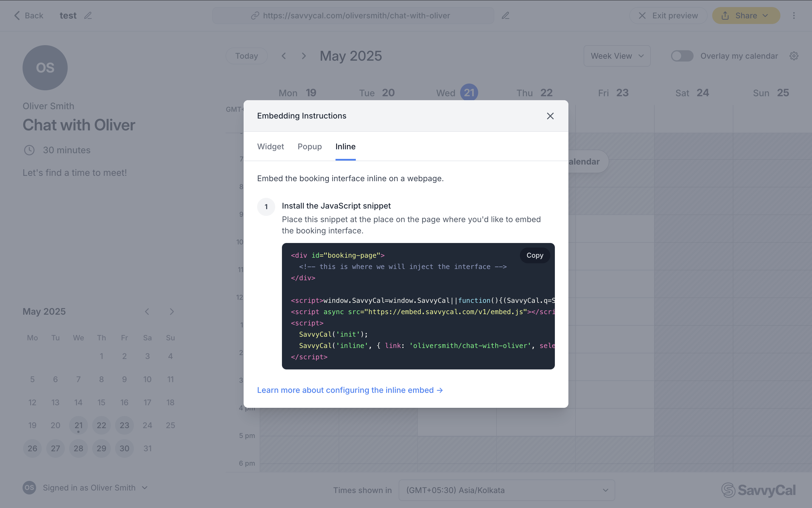Open the Week View dropdown
812x508 pixels.
[x=617, y=56]
